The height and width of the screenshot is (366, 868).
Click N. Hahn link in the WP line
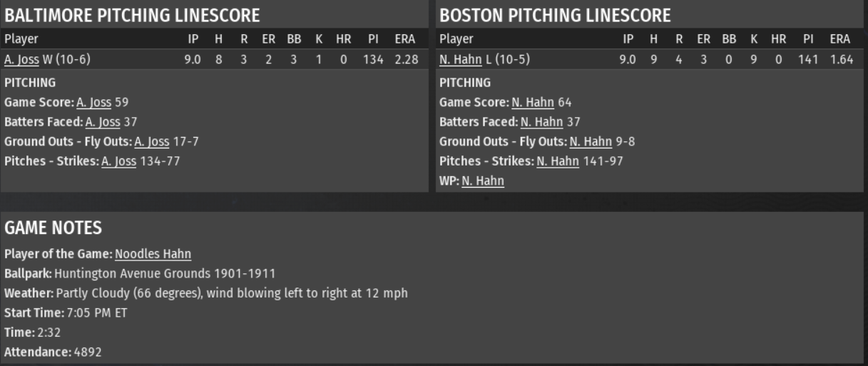coord(483,181)
